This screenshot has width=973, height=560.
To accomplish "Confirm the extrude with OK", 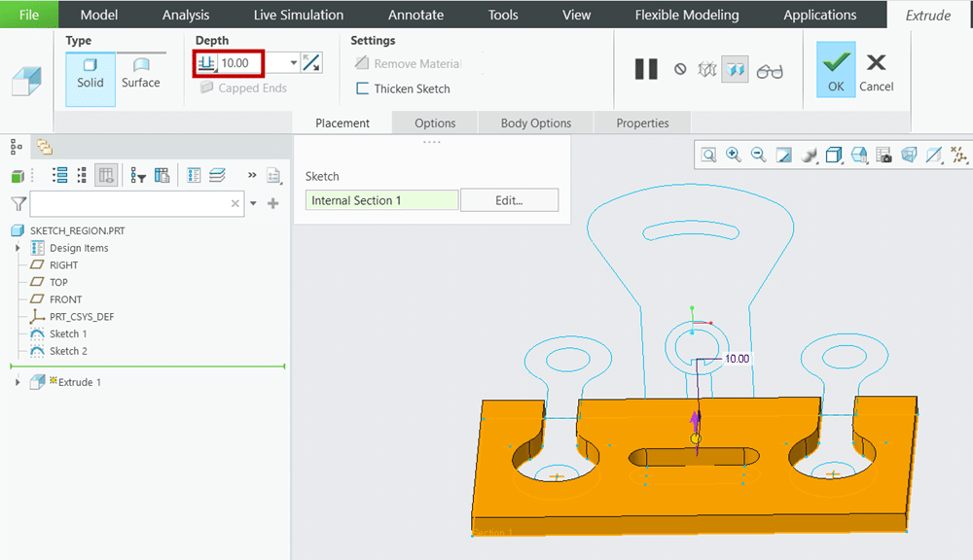I will (835, 70).
